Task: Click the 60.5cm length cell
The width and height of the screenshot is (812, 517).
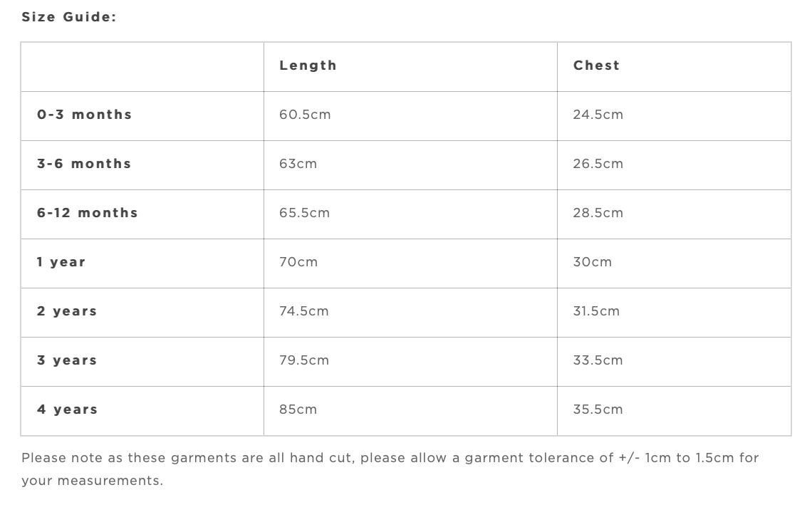Action: point(305,115)
